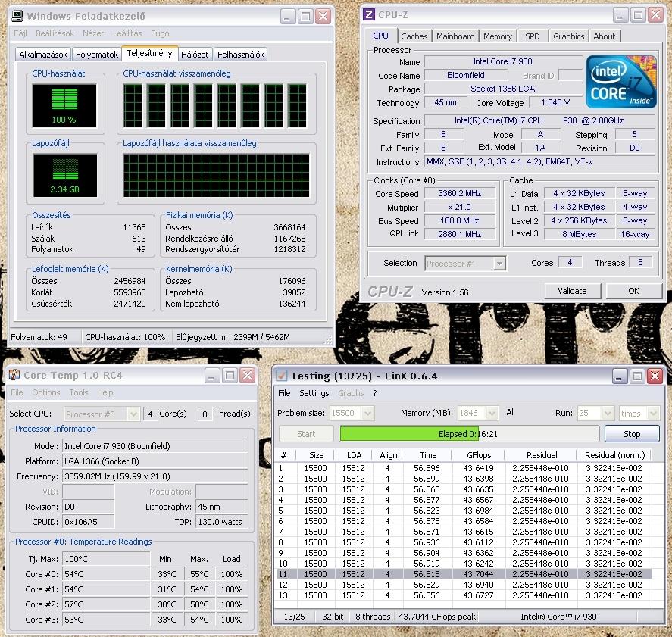Select the Teljesítmény tab
Viewport: 672px width, 637px height.
coord(149,53)
